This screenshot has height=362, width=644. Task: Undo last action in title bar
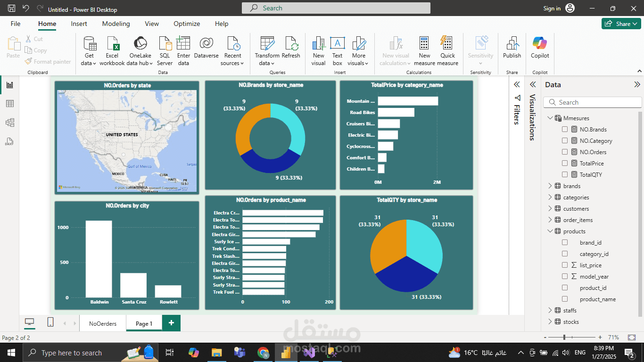26,8
